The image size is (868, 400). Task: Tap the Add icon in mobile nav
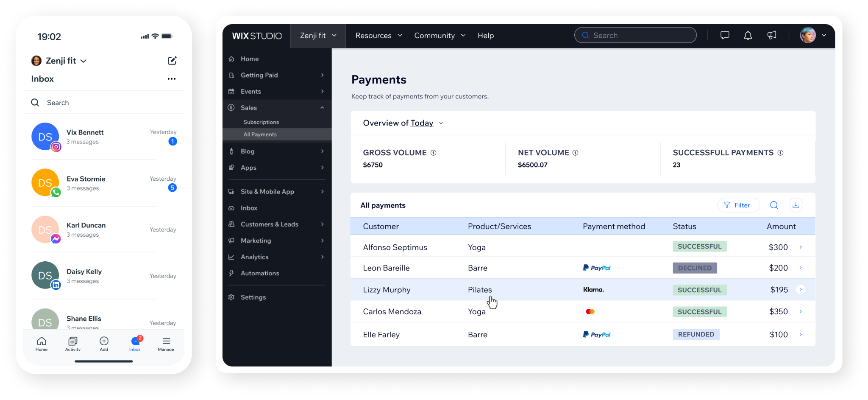point(104,344)
